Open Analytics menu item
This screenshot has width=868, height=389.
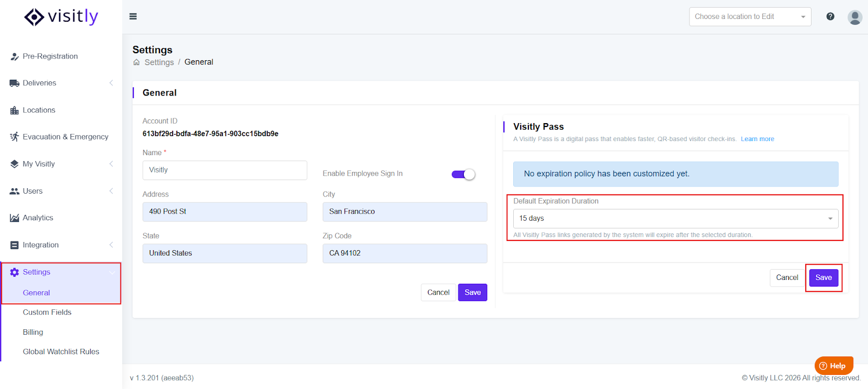point(38,218)
